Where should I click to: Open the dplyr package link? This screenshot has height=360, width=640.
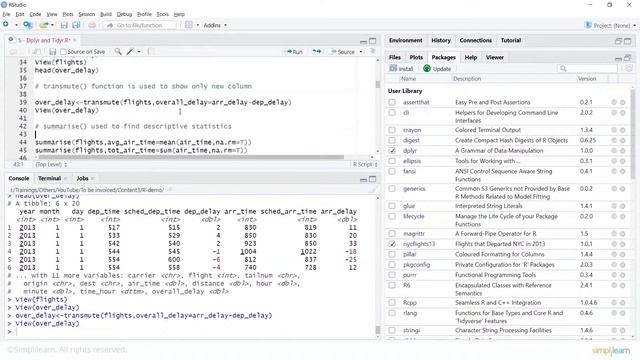[410, 151]
